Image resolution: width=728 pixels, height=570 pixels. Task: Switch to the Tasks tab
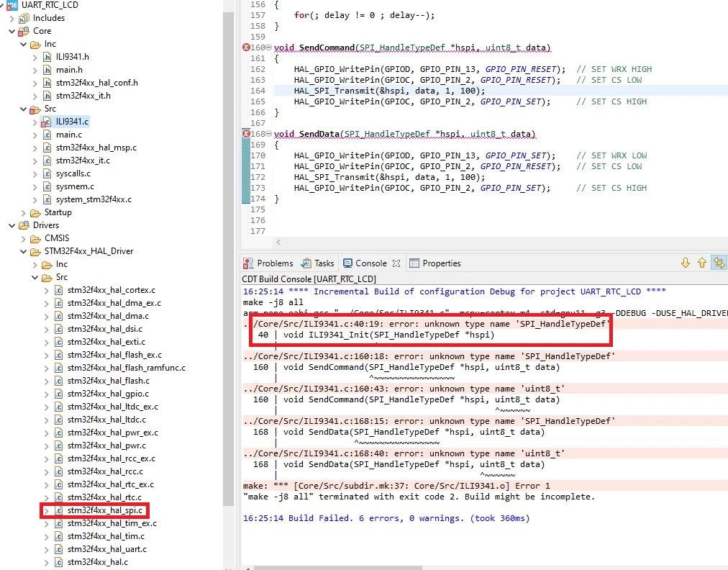point(317,263)
